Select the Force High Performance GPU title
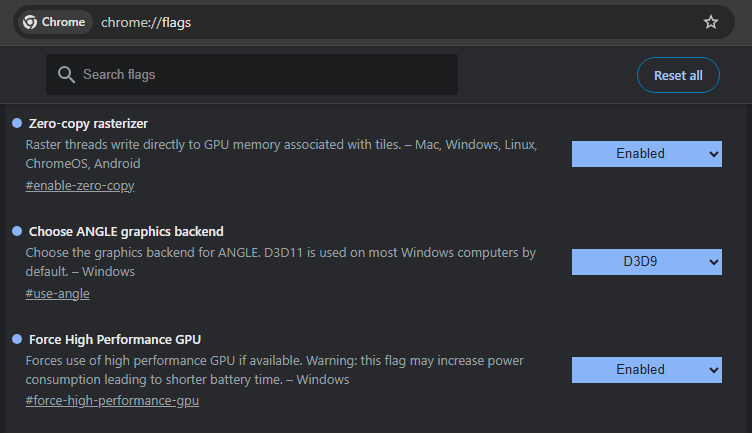 (x=115, y=339)
